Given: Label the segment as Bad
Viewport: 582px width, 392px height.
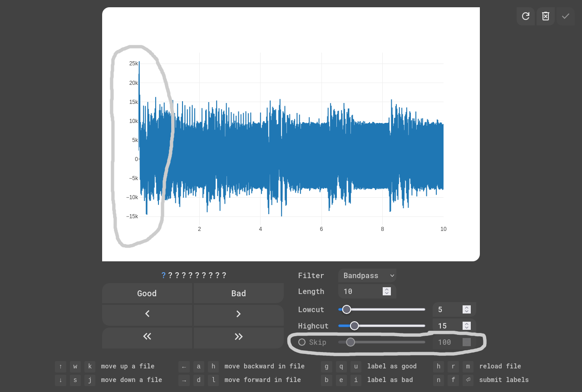Looking at the screenshot, I should (x=238, y=294).
